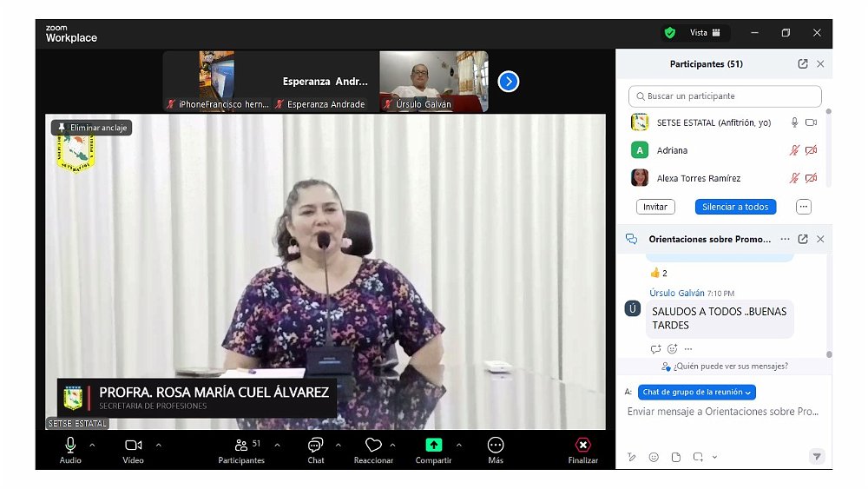
Task: Click the Silenciar a todos button
Action: tap(735, 207)
